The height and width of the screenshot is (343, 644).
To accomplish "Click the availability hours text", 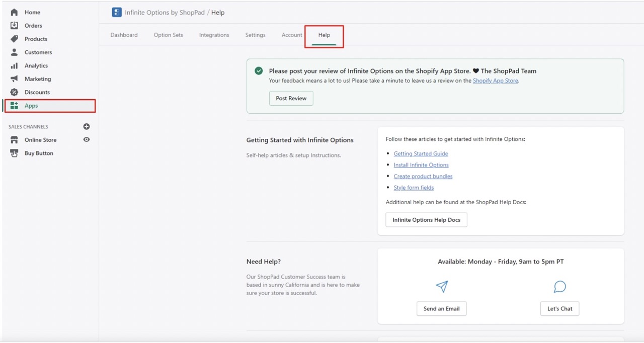I will (x=501, y=262).
